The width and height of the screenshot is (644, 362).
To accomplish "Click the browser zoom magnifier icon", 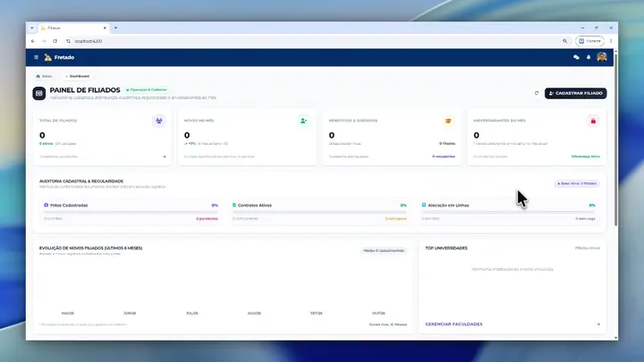I will [565, 41].
